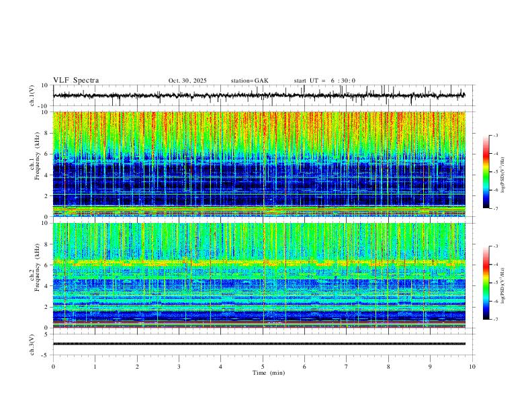Click the "-5" label on ch.1 colorbar

coord(495,172)
